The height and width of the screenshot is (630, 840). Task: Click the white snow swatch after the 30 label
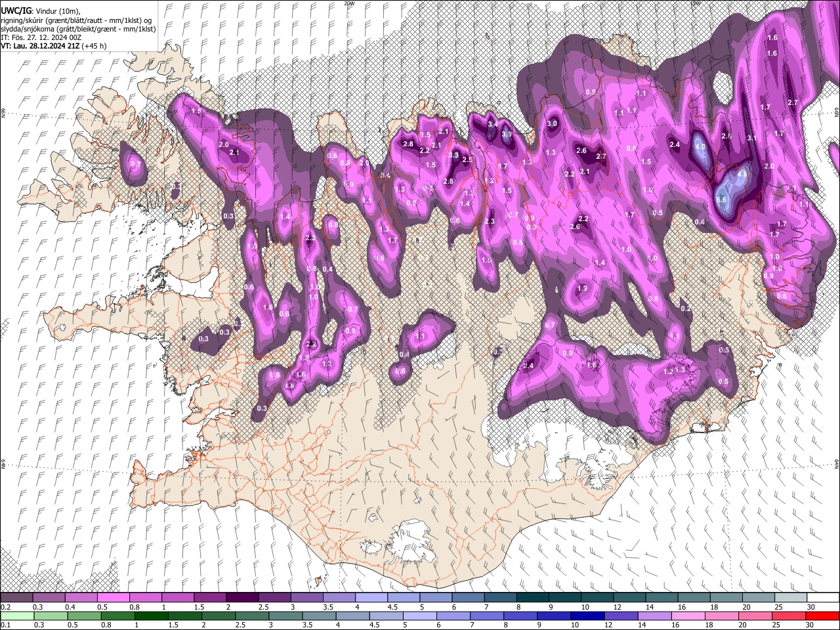[824, 598]
